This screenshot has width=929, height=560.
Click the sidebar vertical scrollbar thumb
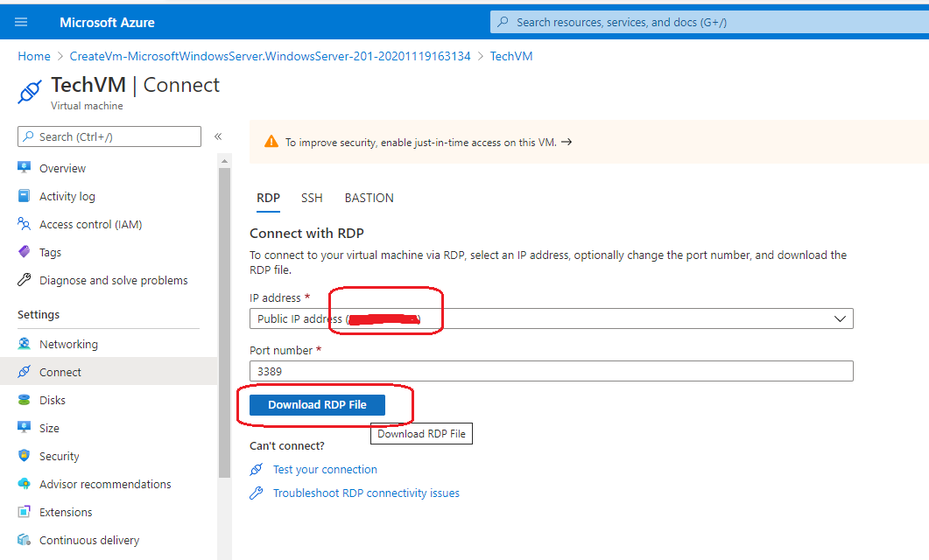pyautogui.click(x=224, y=323)
